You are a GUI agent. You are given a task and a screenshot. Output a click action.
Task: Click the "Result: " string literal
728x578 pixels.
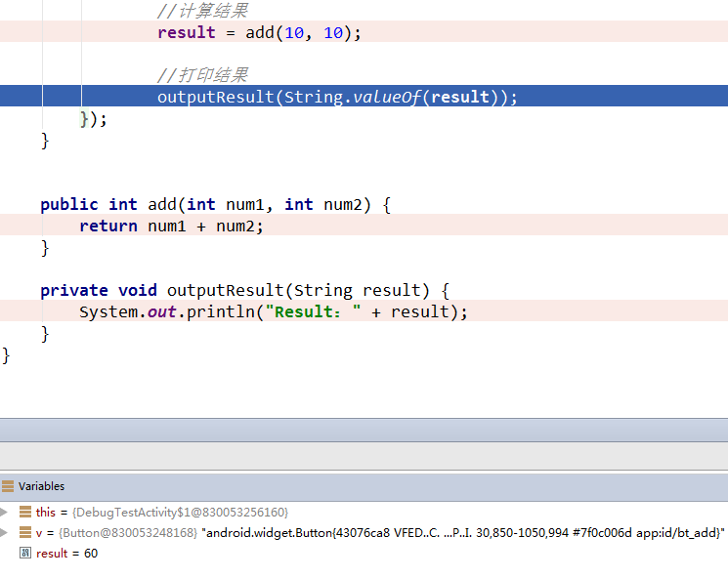tap(313, 311)
